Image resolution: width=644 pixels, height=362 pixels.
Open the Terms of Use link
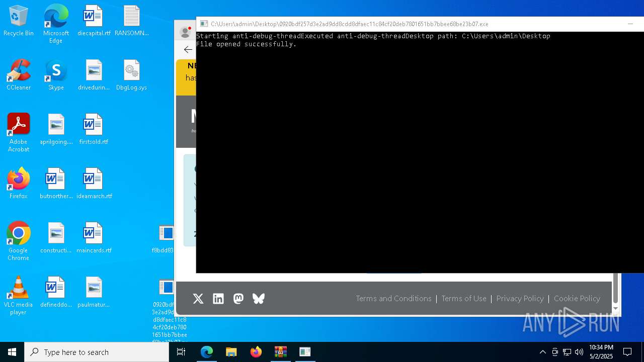[464, 299]
